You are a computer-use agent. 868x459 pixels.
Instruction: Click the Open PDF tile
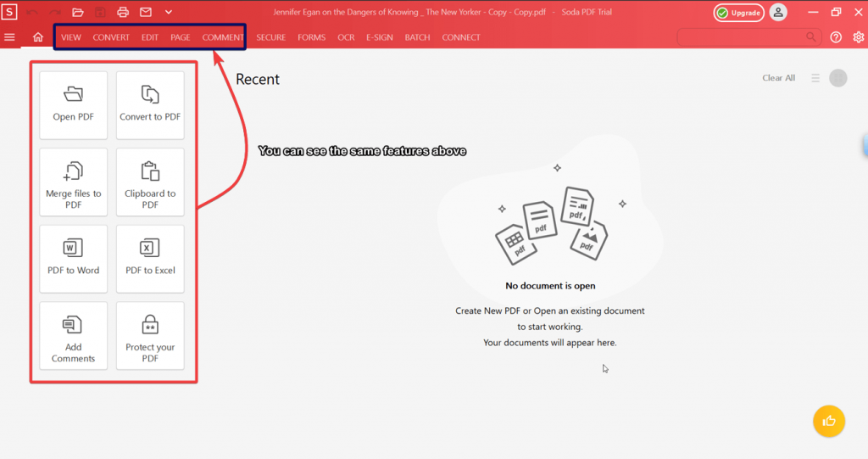pyautogui.click(x=73, y=104)
